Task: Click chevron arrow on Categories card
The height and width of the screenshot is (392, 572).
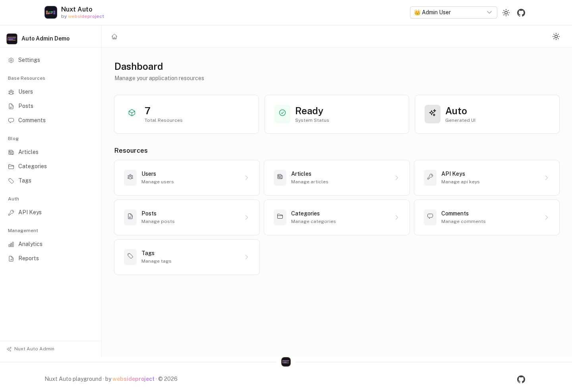Action: pyautogui.click(x=397, y=217)
